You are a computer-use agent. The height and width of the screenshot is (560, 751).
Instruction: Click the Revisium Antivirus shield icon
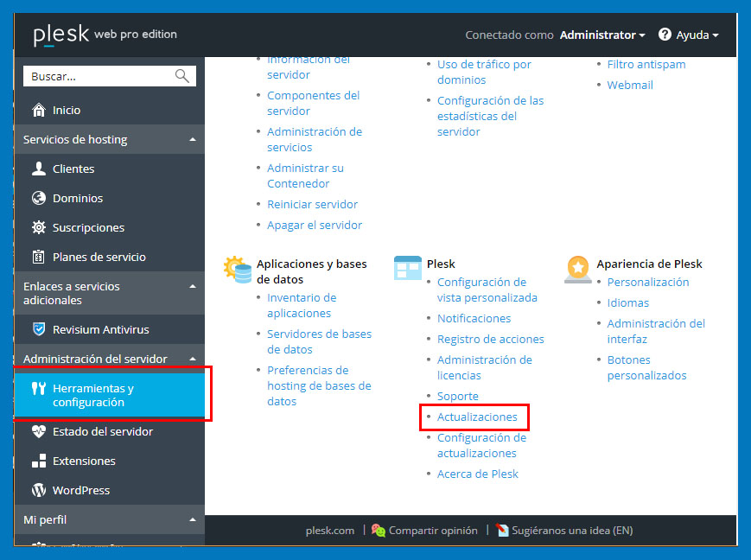point(38,329)
